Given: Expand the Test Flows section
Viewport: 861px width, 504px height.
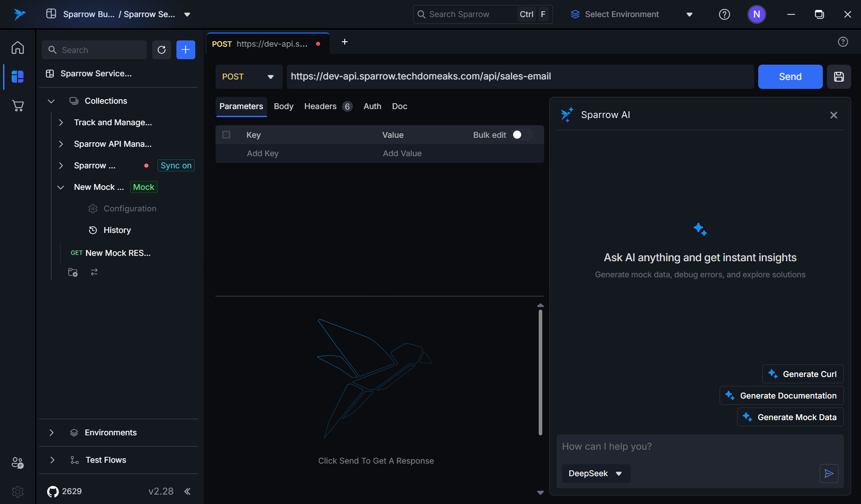Looking at the screenshot, I should click(x=52, y=460).
